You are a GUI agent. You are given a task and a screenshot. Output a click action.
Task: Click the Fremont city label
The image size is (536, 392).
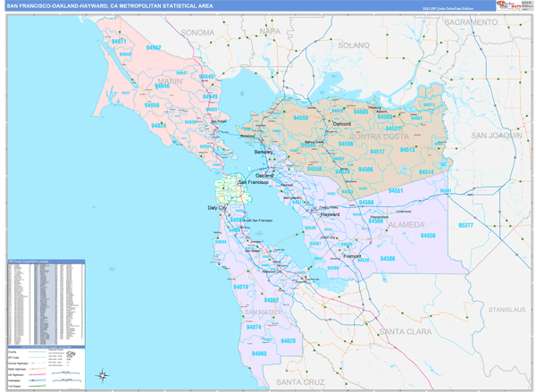(353, 255)
